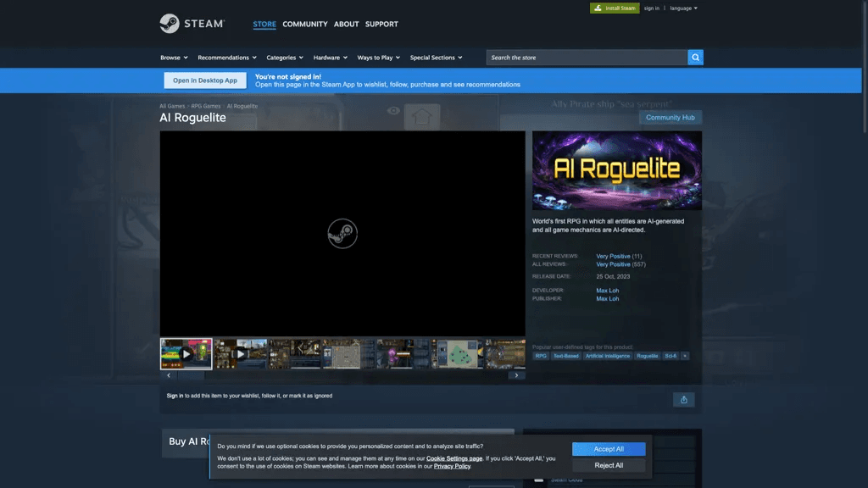
Task: Open all reviews Very Positive link
Action: [x=613, y=264]
